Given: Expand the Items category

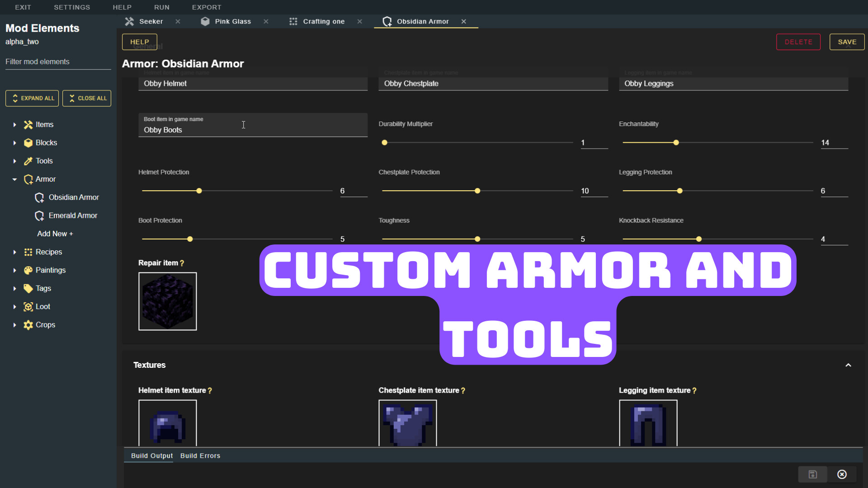Looking at the screenshot, I should [14, 125].
